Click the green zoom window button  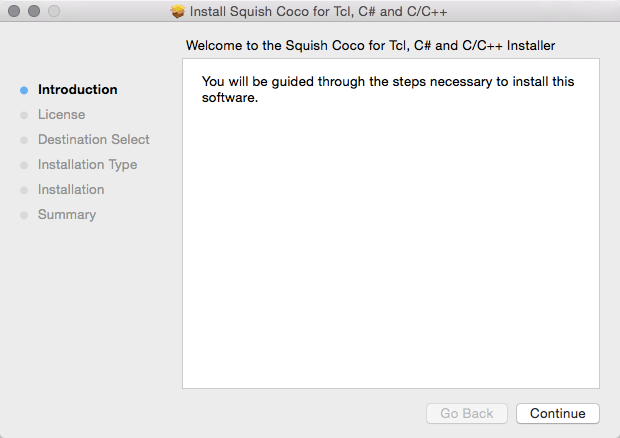click(x=54, y=12)
